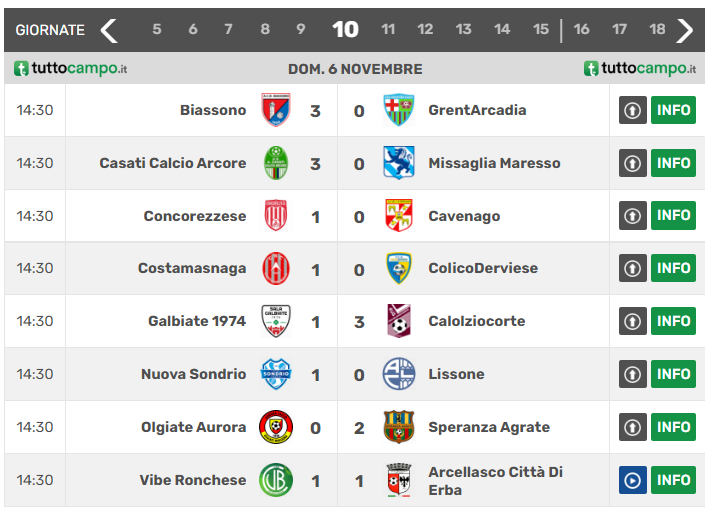Open INFO for Galbiate 1974 match
Image resolution: width=707 pixels, height=508 pixels.
point(673,321)
